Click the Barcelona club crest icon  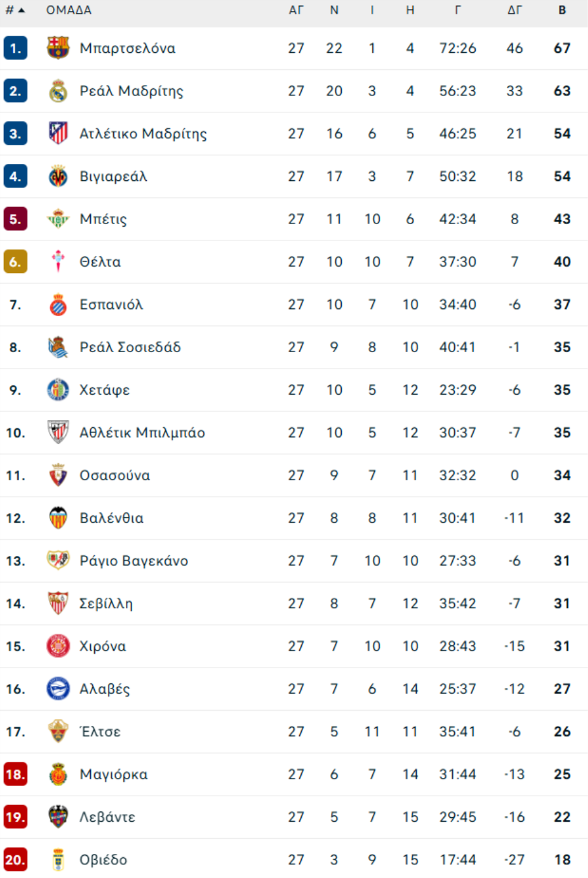58,48
